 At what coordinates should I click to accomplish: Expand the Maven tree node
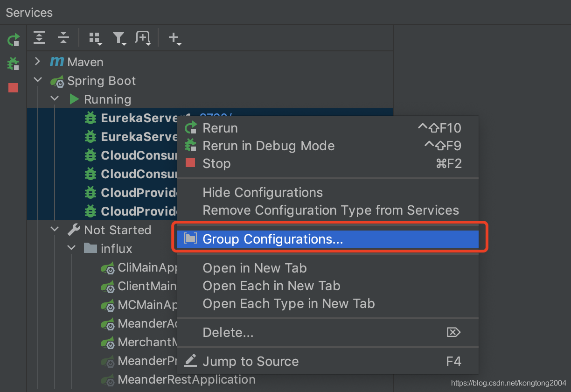[x=38, y=62]
